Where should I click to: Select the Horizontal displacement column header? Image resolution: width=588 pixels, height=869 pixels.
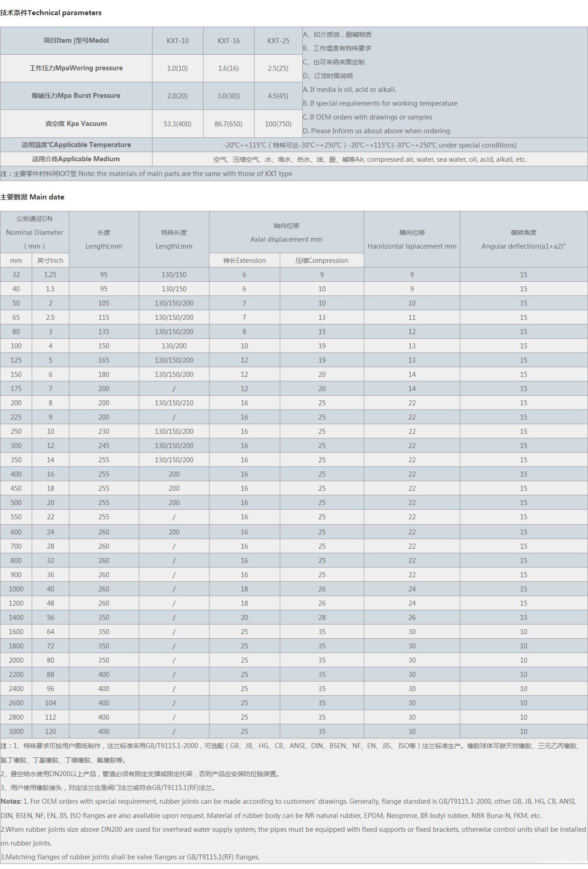[x=412, y=239]
